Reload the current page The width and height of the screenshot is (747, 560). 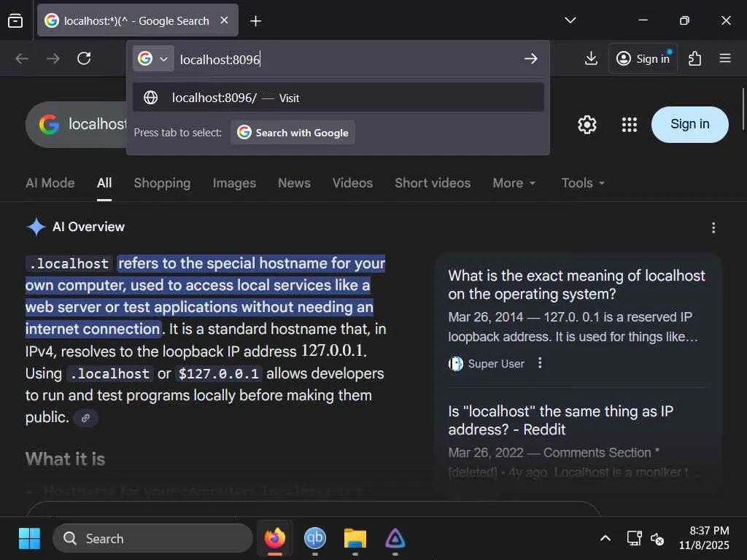click(84, 58)
